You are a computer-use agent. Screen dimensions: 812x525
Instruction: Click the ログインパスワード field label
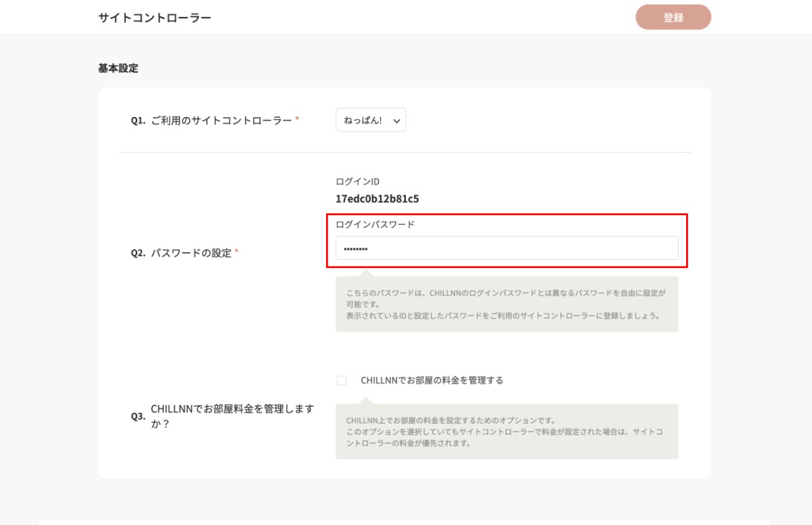375,225
